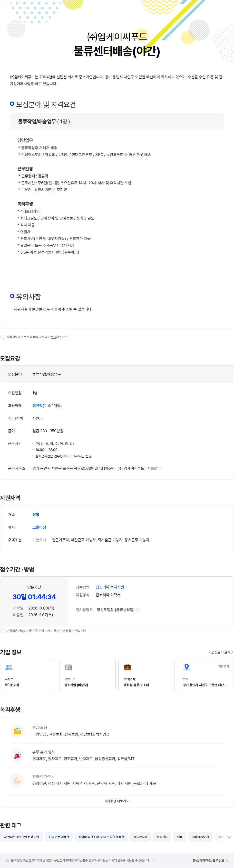Click the 정규직 employment type link
The image size is (234, 868).
(x=38, y=406)
